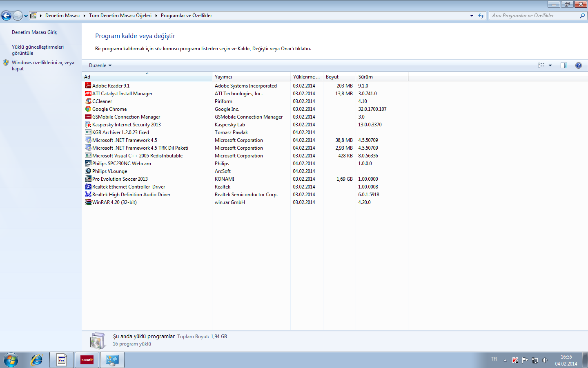The image size is (588, 368).
Task: Click the KONAMI publisher cell
Action: click(x=225, y=179)
